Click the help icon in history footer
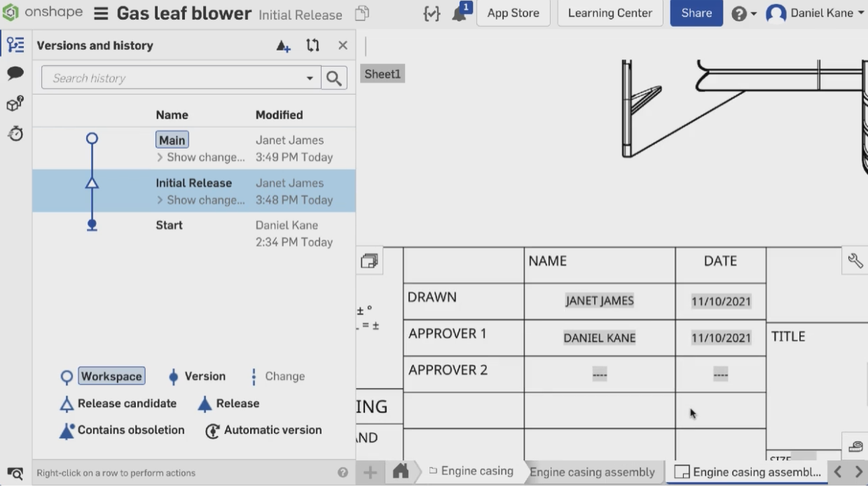The height and width of the screenshot is (487, 868). [x=343, y=473]
